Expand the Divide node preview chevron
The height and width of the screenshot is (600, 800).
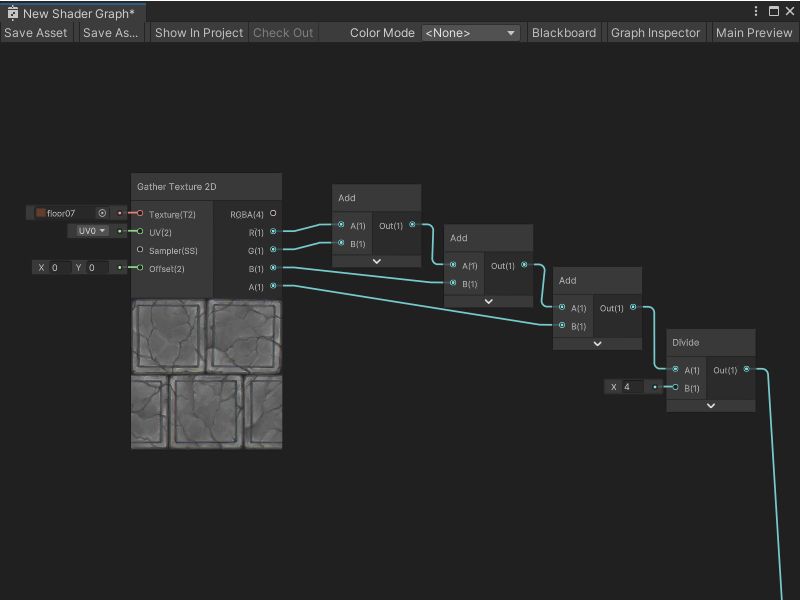[711, 406]
